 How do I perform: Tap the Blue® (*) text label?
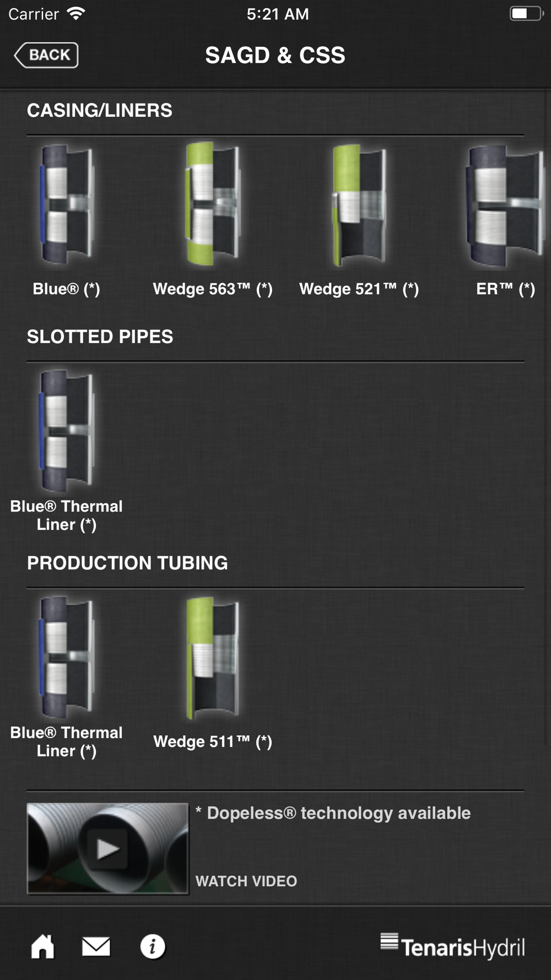pyautogui.click(x=67, y=289)
